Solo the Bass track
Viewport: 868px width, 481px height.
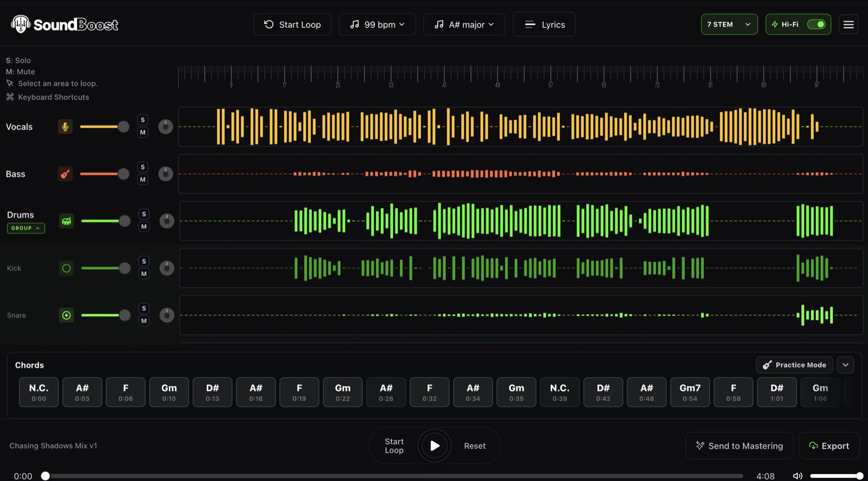pos(143,167)
